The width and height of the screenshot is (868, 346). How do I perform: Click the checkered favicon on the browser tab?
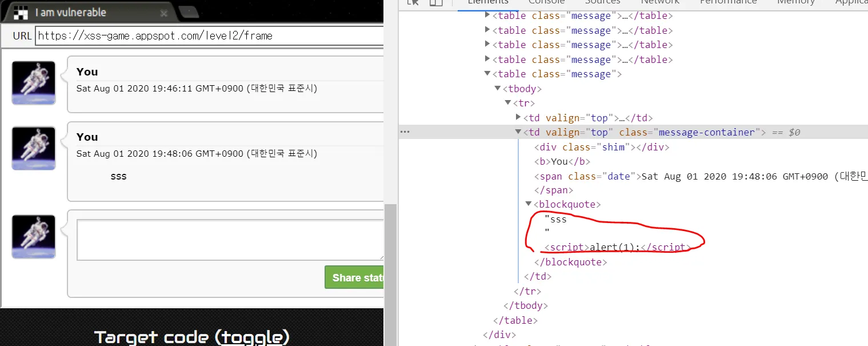tap(21, 13)
